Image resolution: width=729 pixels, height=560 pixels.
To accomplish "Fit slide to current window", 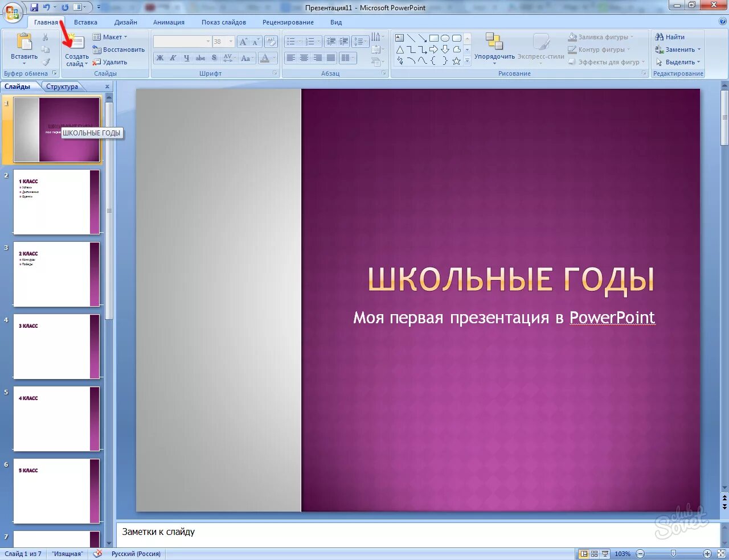I will [720, 553].
